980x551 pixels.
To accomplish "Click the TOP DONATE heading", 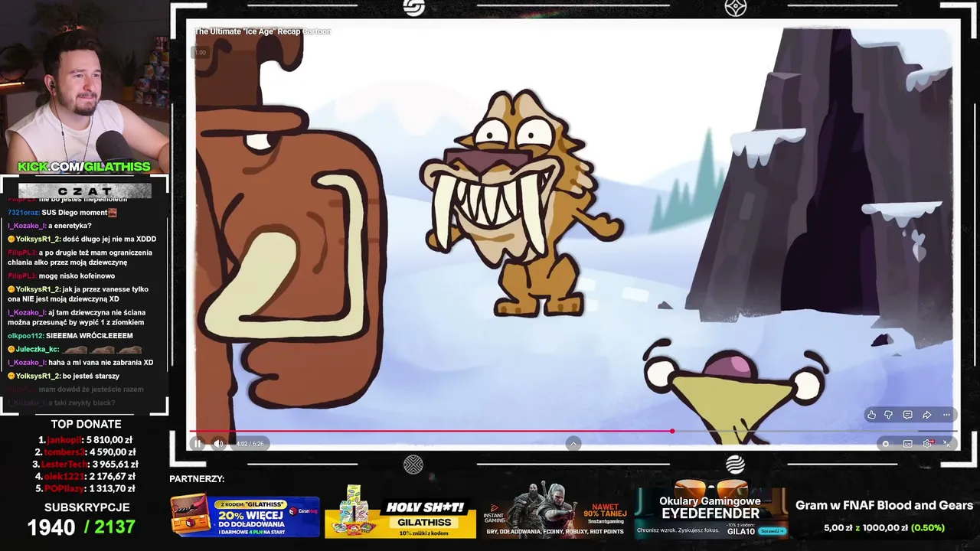I will pyautogui.click(x=86, y=424).
